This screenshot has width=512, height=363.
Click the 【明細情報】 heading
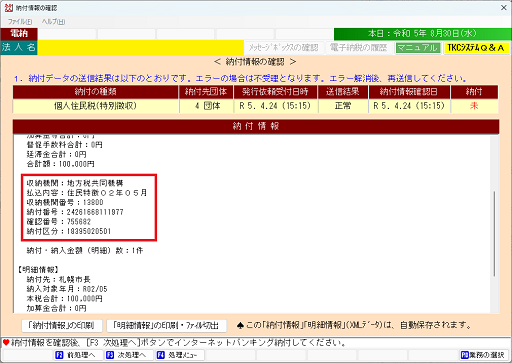pos(38,270)
